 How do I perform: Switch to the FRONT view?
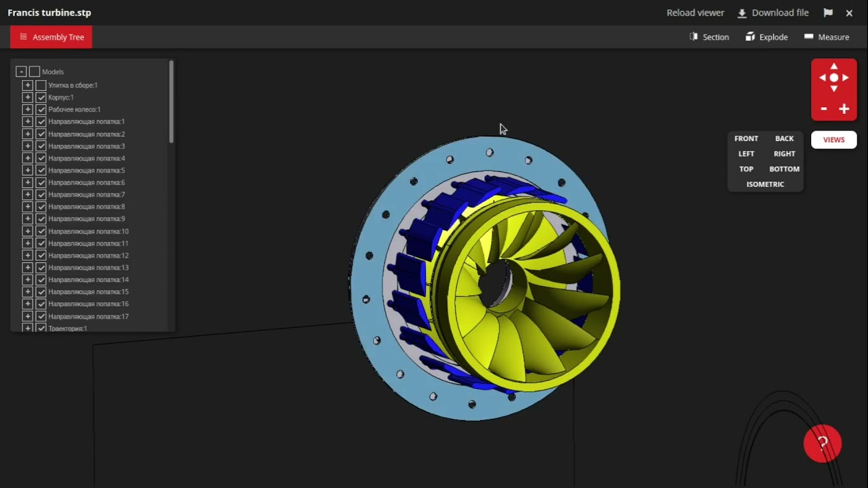746,138
